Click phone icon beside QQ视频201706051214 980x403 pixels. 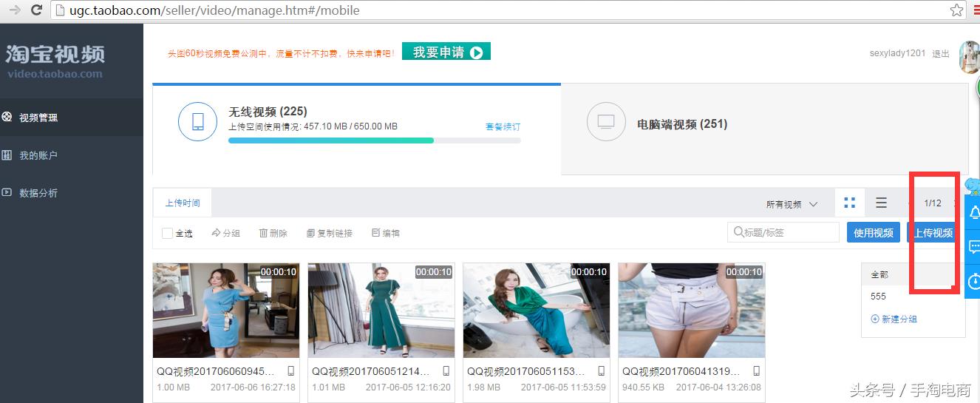click(446, 371)
